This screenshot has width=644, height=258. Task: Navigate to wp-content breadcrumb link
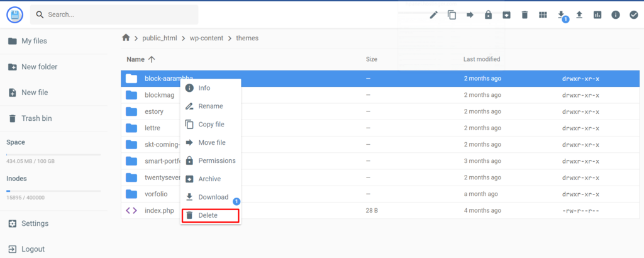tap(207, 38)
